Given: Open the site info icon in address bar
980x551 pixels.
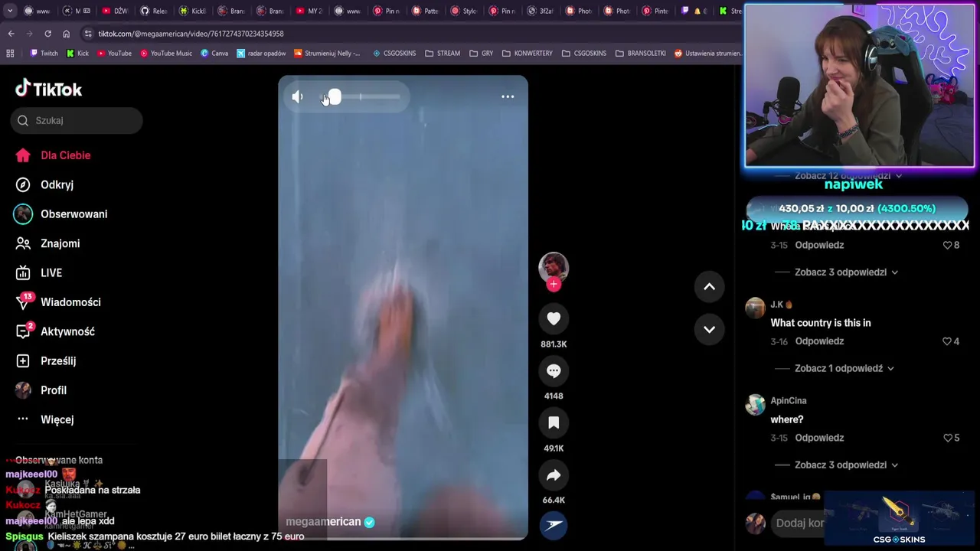Looking at the screenshot, I should (88, 34).
